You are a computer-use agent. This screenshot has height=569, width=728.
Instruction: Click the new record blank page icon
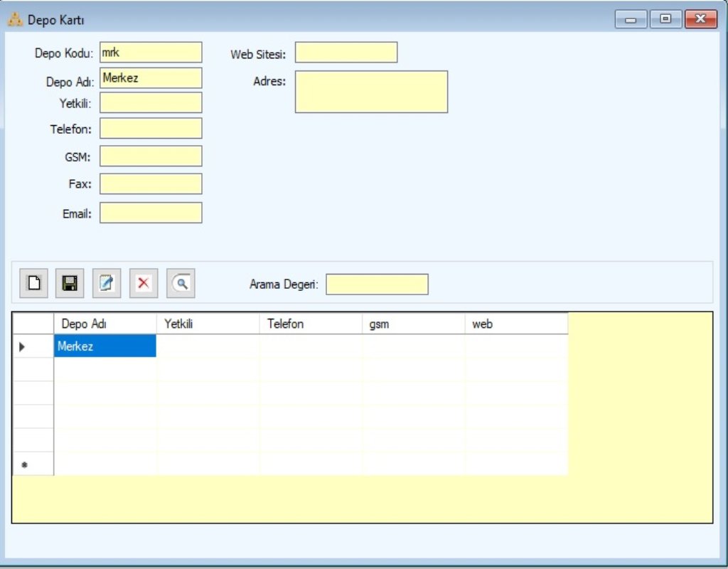pos(33,283)
